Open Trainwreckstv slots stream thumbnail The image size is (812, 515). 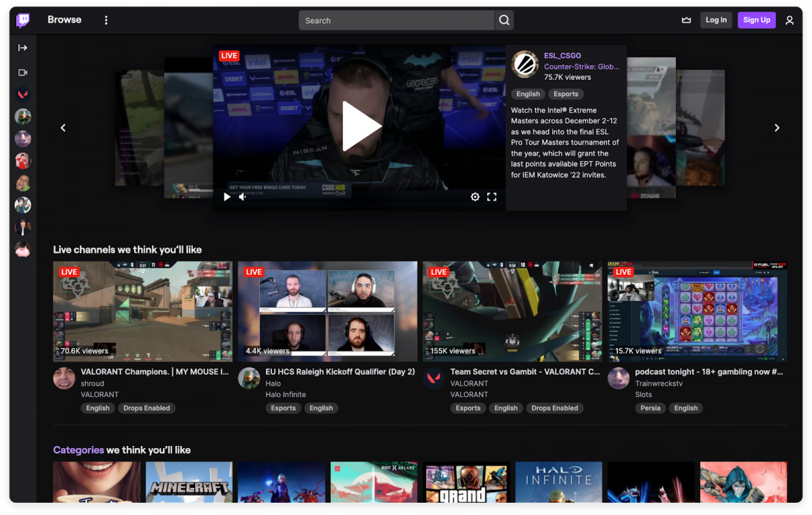[697, 311]
